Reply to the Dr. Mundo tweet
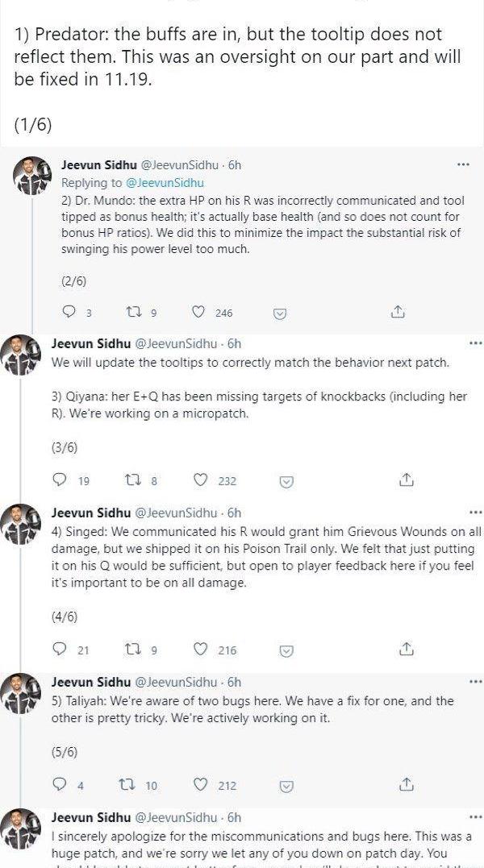The width and height of the screenshot is (484, 868). point(69,313)
